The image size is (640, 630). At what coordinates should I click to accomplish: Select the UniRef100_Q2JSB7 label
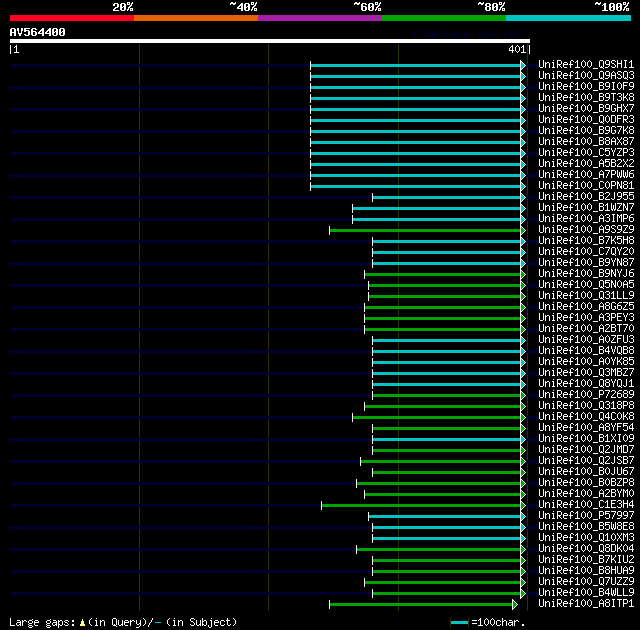pyautogui.click(x=586, y=461)
